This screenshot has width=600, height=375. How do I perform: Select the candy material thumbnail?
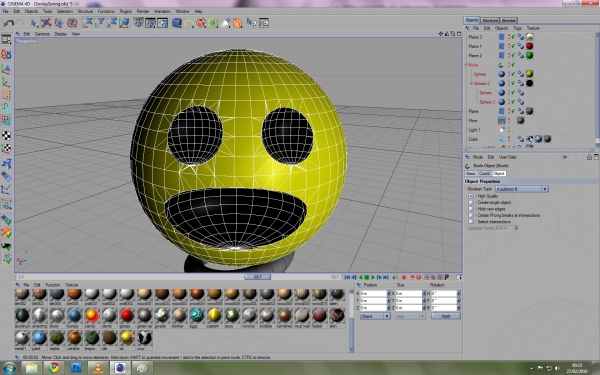[92, 316]
